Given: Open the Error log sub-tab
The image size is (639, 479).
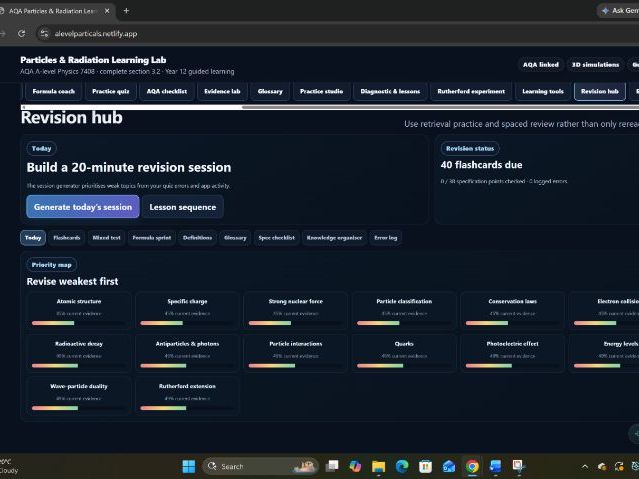Looking at the screenshot, I should tap(386, 238).
